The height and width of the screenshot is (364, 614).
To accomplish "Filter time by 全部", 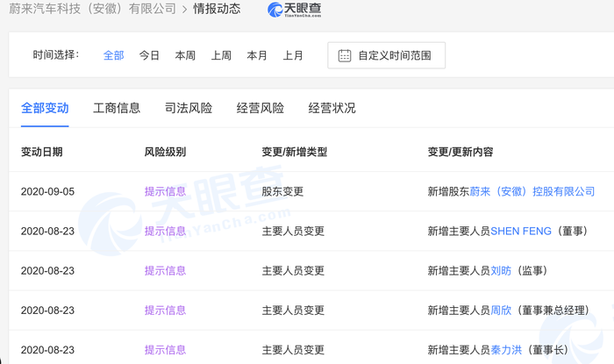I will coord(113,55).
